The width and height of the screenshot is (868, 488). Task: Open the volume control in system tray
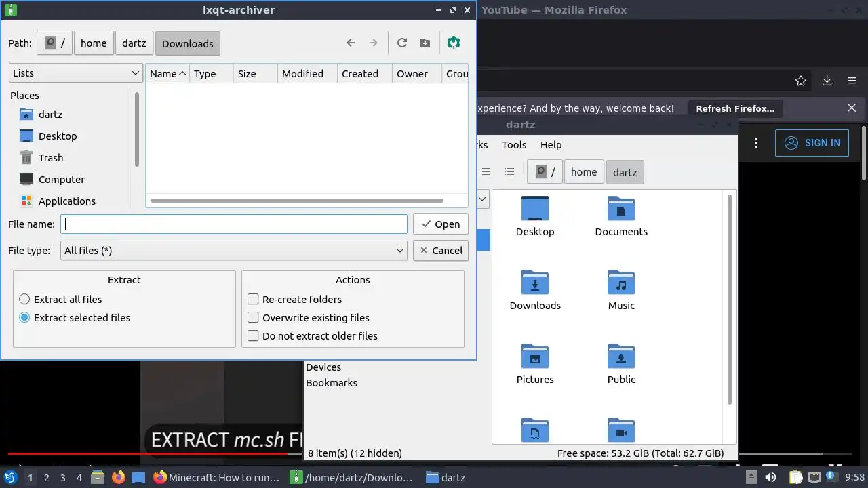[770, 477]
